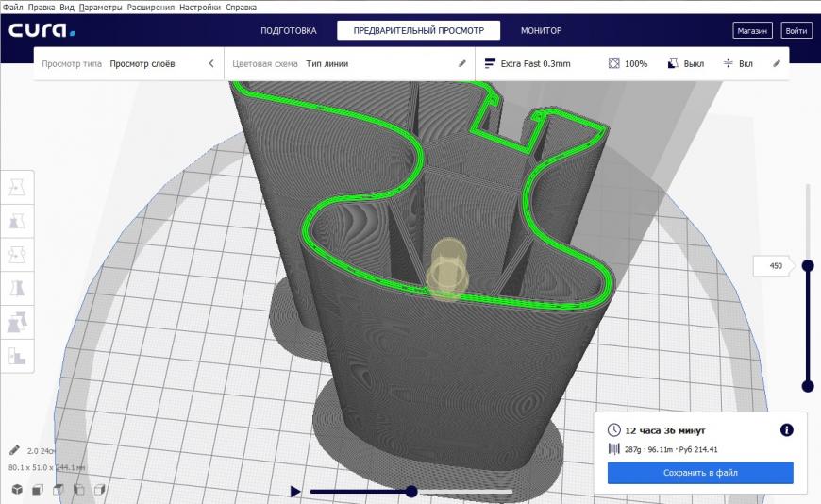The height and width of the screenshot is (504, 821).
Task: Click Сохранить в файл button
Action: (700, 473)
